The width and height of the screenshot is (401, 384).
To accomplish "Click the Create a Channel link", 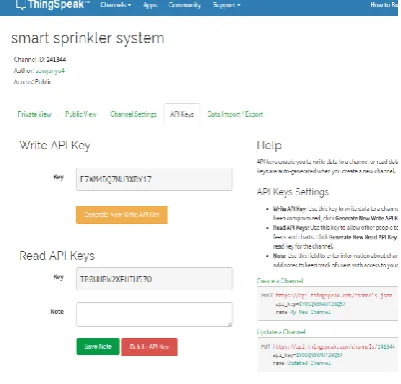I will (280, 281).
